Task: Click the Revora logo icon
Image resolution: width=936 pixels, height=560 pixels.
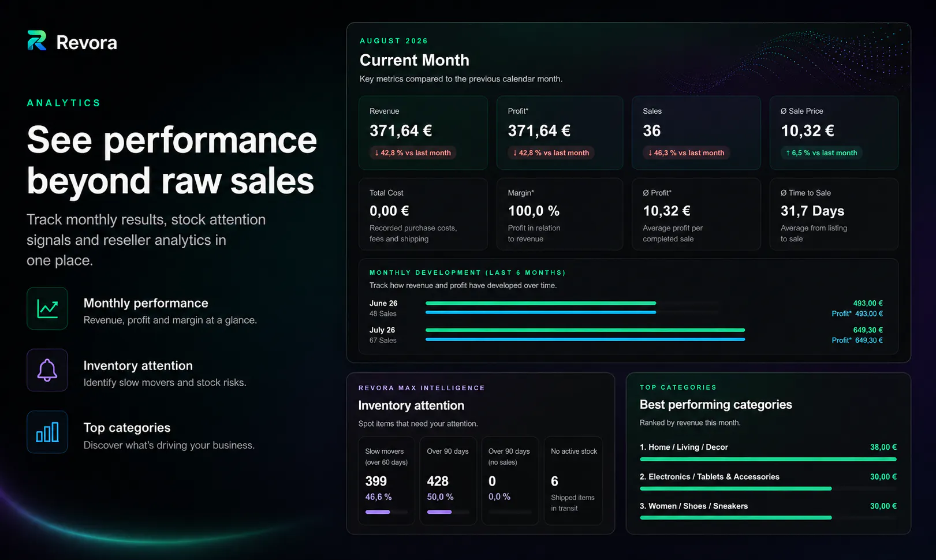Action: click(37, 40)
